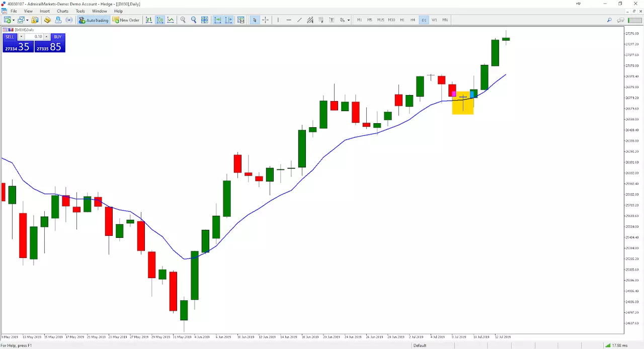Open the chat messages icon
The width and height of the screenshot is (644, 349).
pos(620,20)
